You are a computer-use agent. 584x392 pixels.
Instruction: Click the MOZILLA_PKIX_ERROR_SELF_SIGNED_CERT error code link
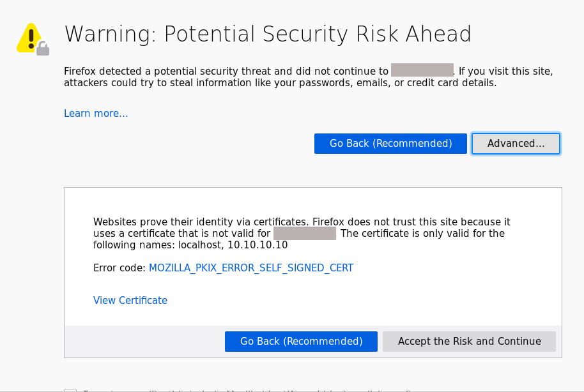pyautogui.click(x=250, y=268)
